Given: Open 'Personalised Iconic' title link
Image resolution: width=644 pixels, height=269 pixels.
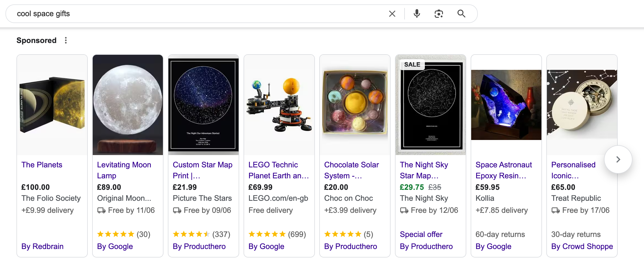Looking at the screenshot, I should (573, 170).
